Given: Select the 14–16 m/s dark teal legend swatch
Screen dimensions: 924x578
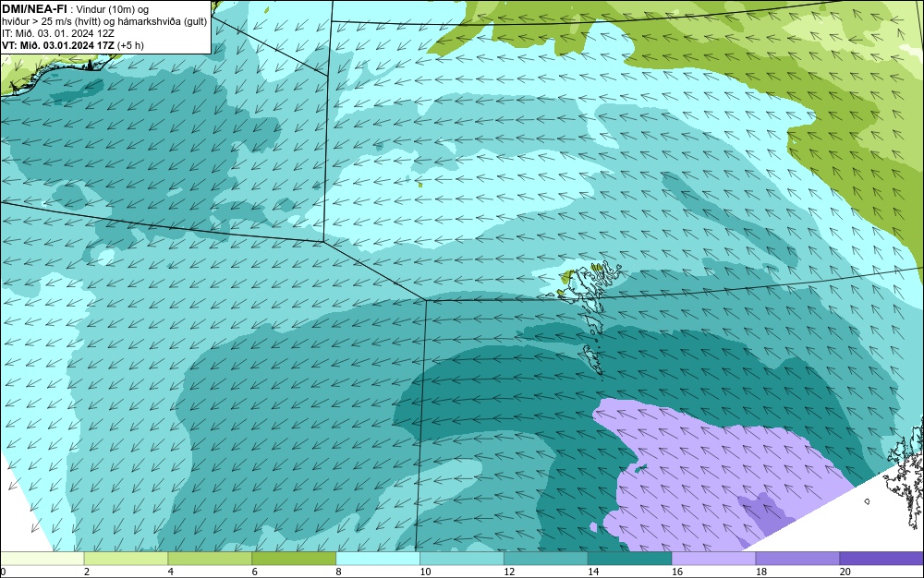Looking at the screenshot, I should (630, 559).
